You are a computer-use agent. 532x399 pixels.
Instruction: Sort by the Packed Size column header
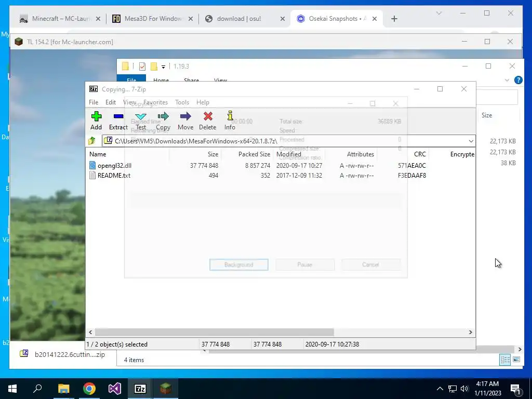(x=254, y=154)
